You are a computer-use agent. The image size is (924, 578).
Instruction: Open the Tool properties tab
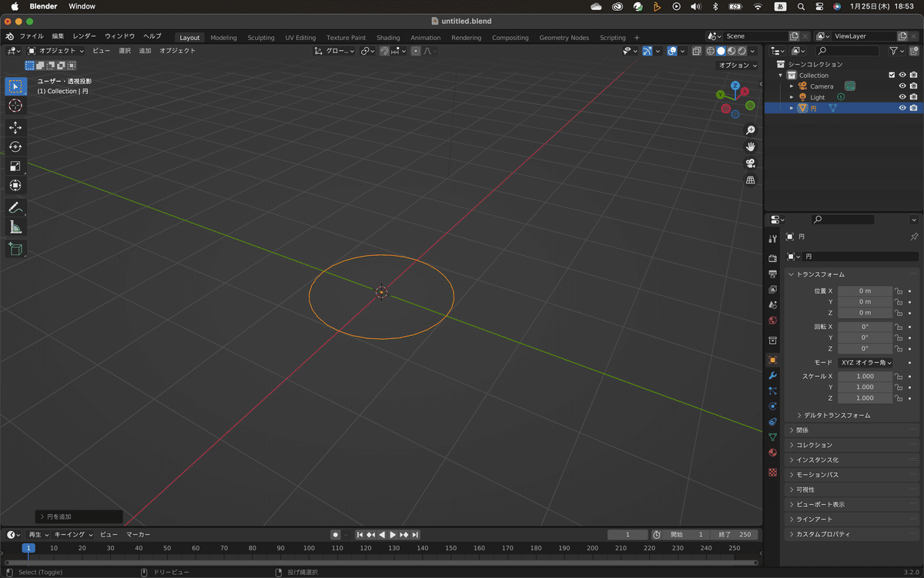[x=773, y=239]
